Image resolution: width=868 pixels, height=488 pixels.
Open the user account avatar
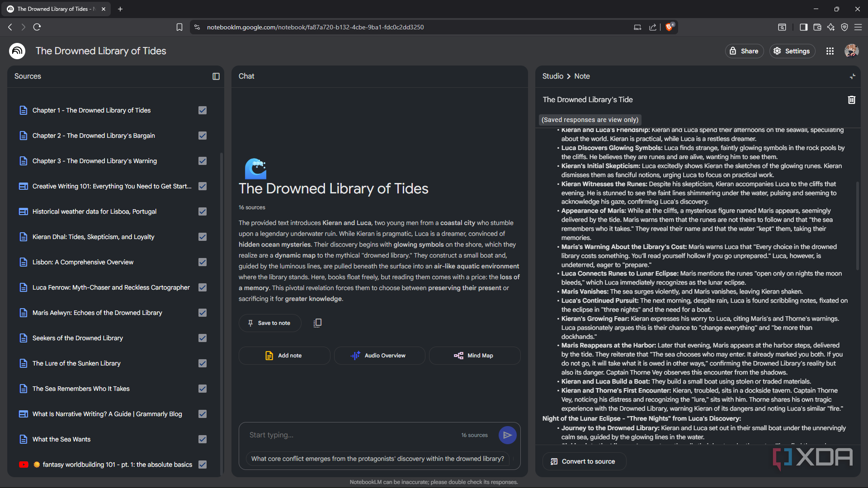[852, 51]
